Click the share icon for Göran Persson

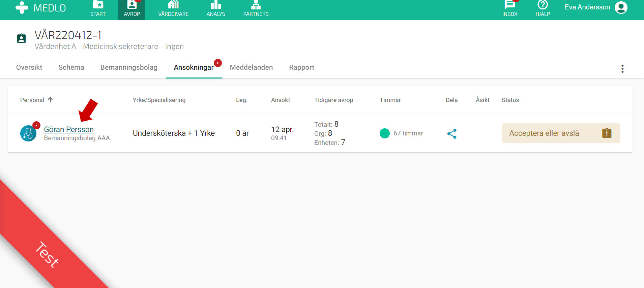452,134
